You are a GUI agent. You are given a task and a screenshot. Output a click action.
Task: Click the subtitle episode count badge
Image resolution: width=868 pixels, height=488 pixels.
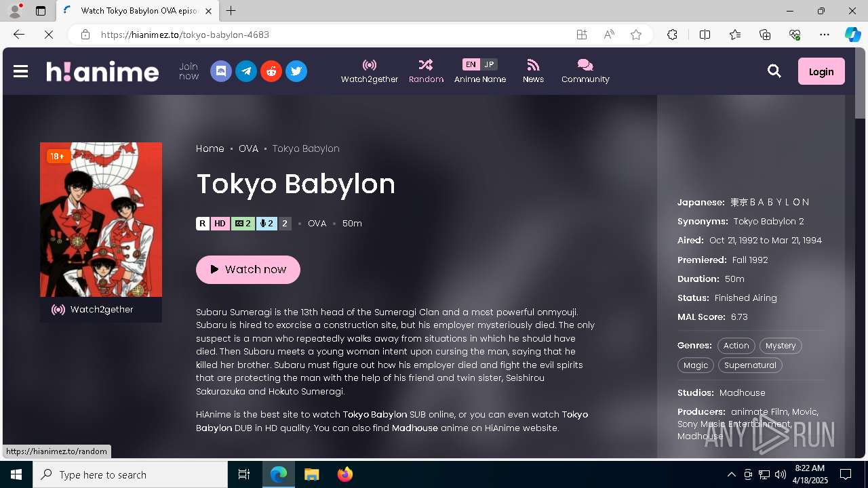pyautogui.click(x=243, y=224)
